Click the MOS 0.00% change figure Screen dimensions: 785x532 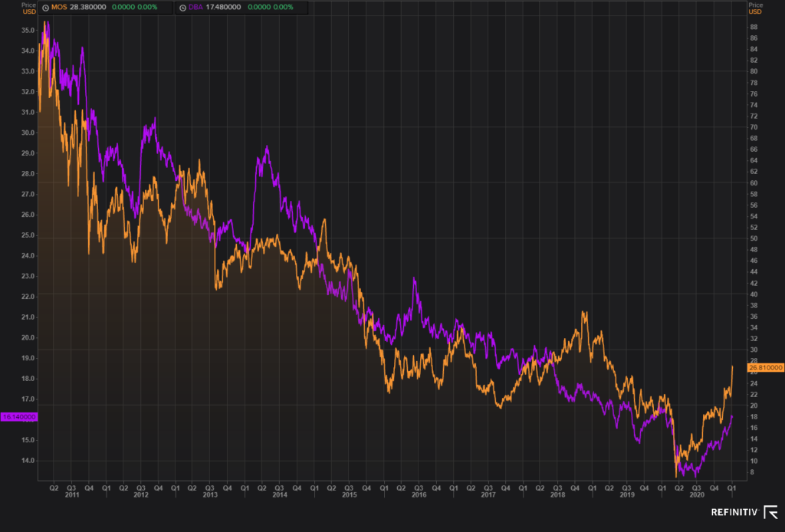(x=147, y=8)
